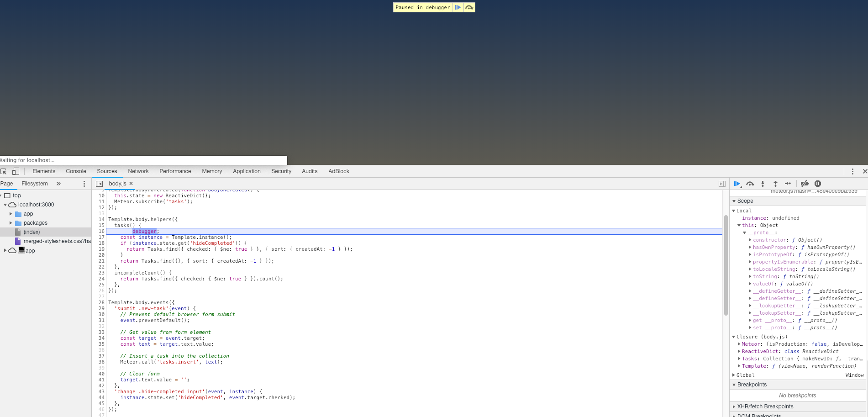Screen dimensions: 868x417
Task: Click the Step arrow icon
Action: [788, 184]
